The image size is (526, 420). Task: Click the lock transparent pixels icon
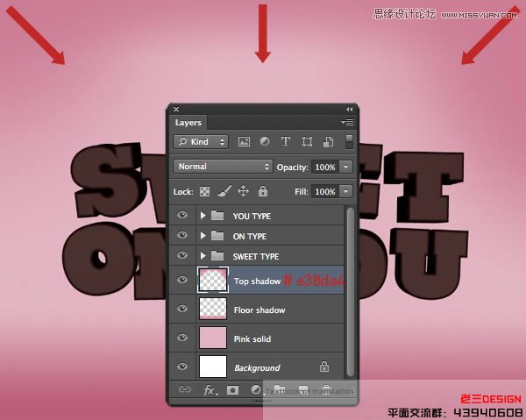click(x=204, y=191)
